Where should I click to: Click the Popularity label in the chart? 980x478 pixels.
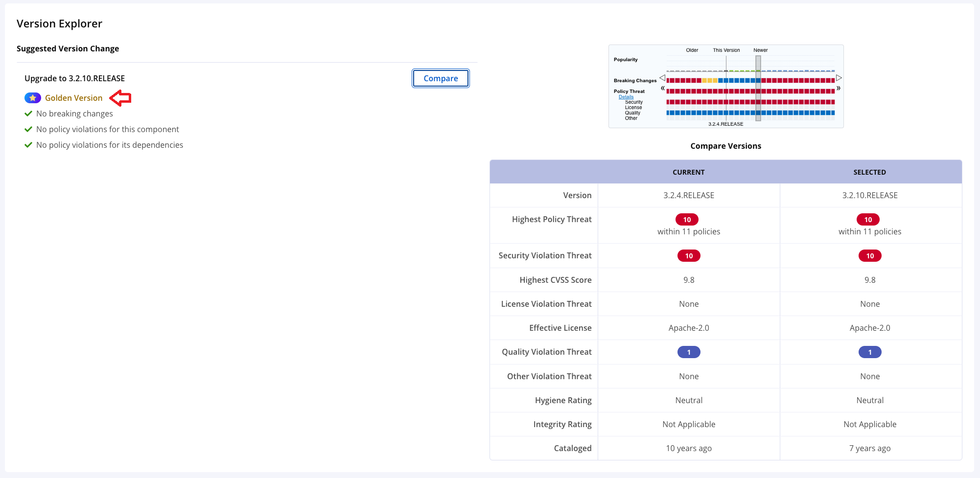point(626,60)
